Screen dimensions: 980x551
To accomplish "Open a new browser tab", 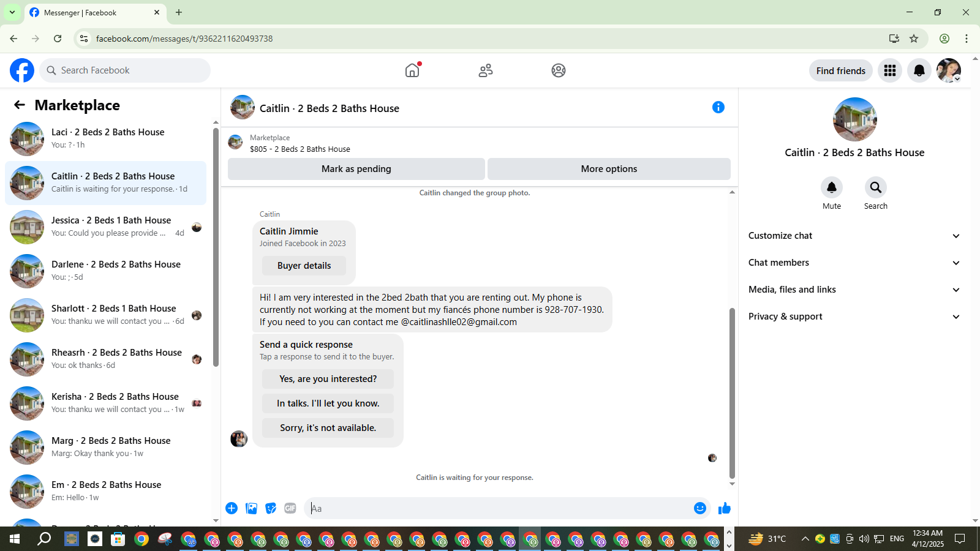I will pos(179,12).
